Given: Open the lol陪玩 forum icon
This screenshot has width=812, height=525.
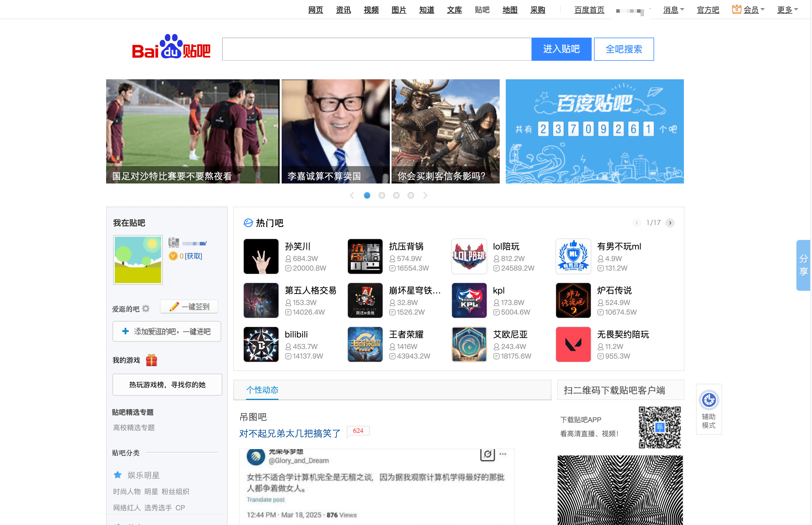Looking at the screenshot, I should pos(469,256).
